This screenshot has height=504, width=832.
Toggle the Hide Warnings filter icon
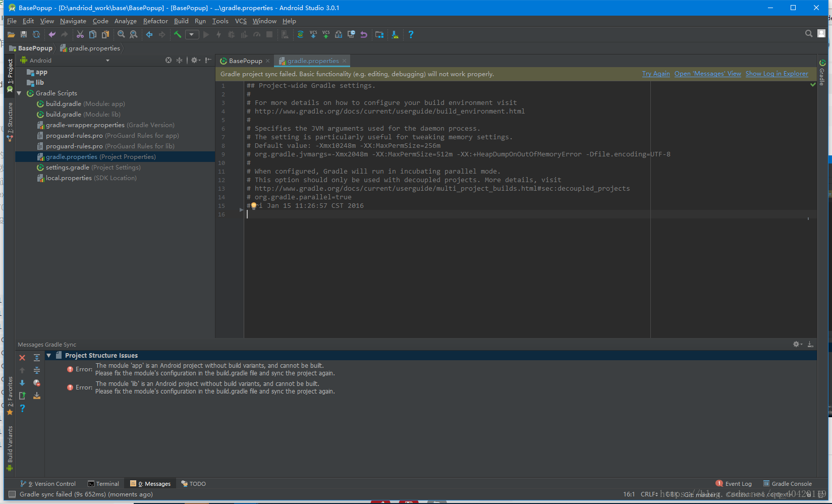(37, 383)
